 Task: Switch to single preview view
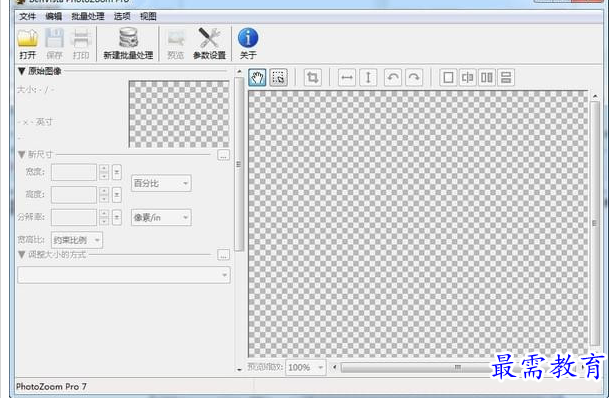pyautogui.click(x=448, y=77)
